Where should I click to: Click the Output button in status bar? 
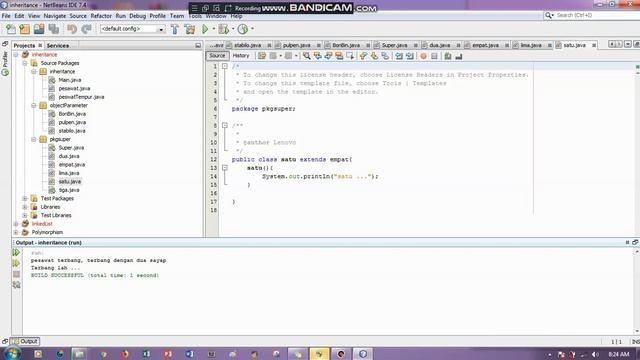point(25,341)
